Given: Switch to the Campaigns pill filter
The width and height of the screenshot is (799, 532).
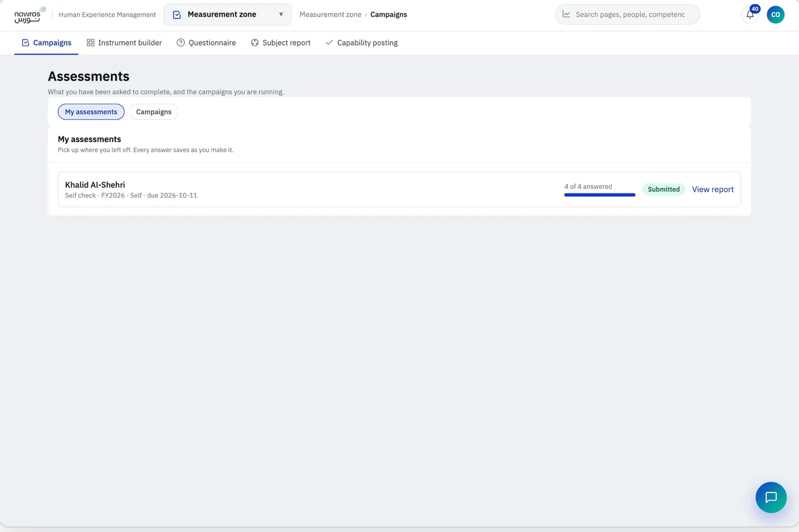Looking at the screenshot, I should 154,112.
